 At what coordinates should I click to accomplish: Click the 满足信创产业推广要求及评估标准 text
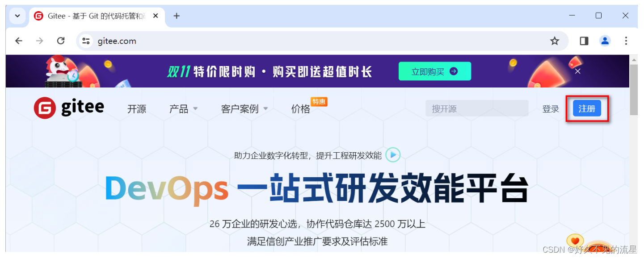coord(317,241)
